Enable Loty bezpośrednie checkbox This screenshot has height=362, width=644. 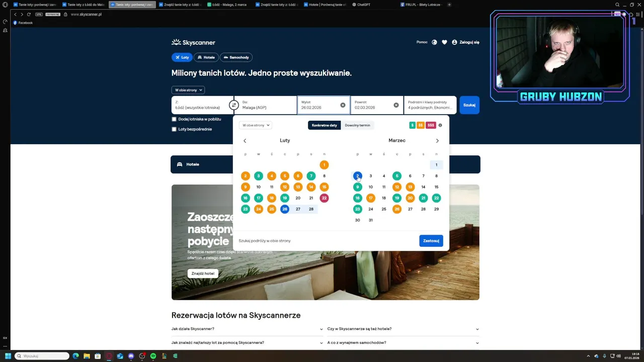[x=174, y=129]
